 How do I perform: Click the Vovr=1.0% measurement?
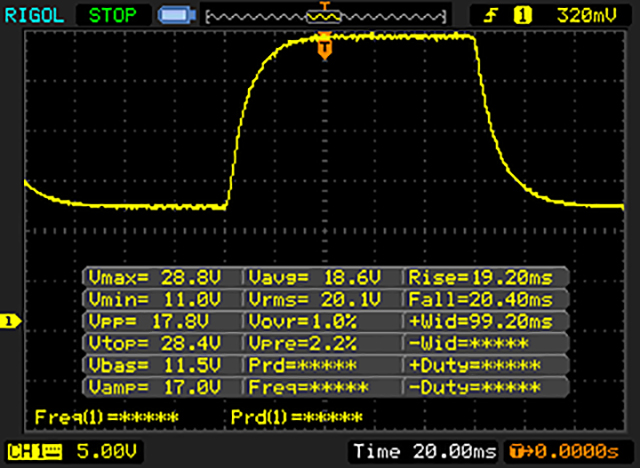click(x=302, y=322)
